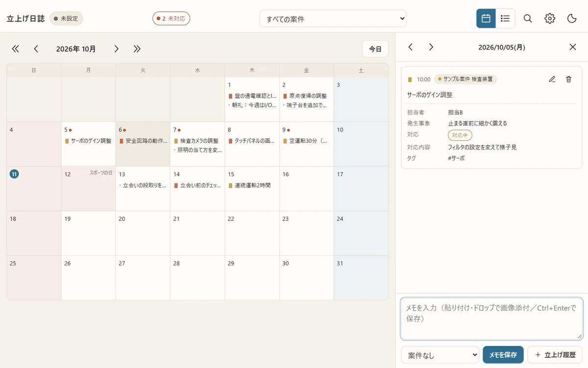Screen dimensions: 588x368
Task: Close the day detail panel
Action: pyautogui.click(x=573, y=47)
